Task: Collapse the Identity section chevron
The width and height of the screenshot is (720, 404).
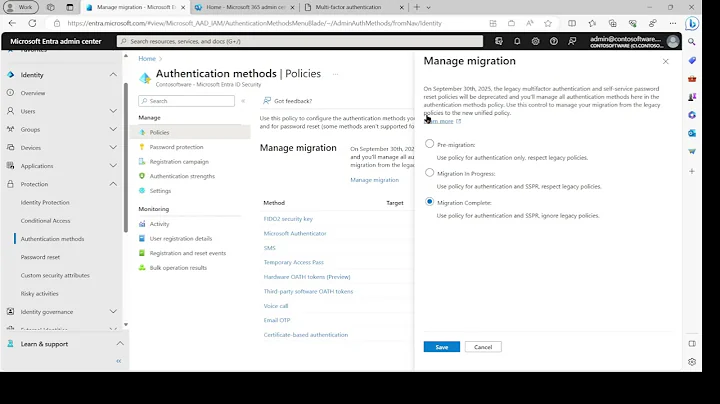Action: click(113, 75)
